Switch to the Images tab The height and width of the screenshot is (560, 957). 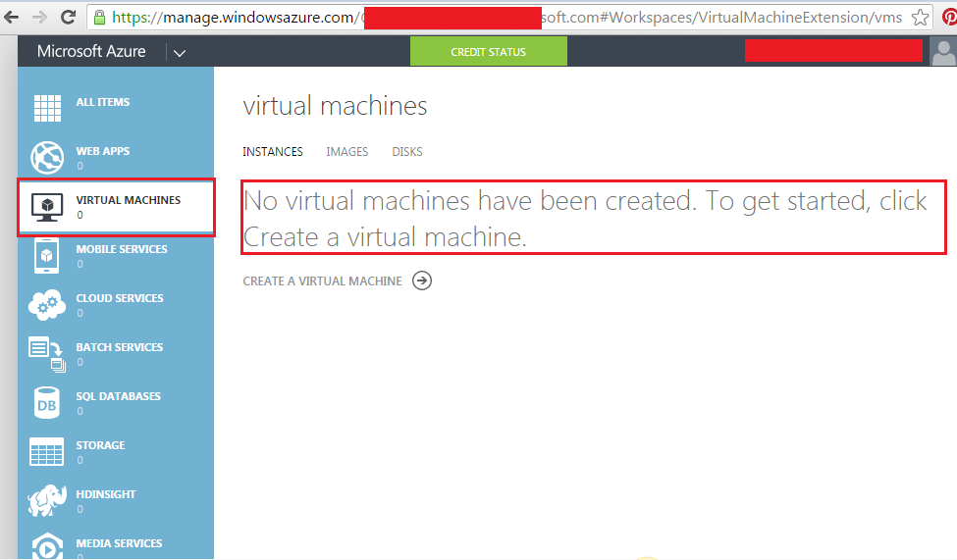click(347, 151)
